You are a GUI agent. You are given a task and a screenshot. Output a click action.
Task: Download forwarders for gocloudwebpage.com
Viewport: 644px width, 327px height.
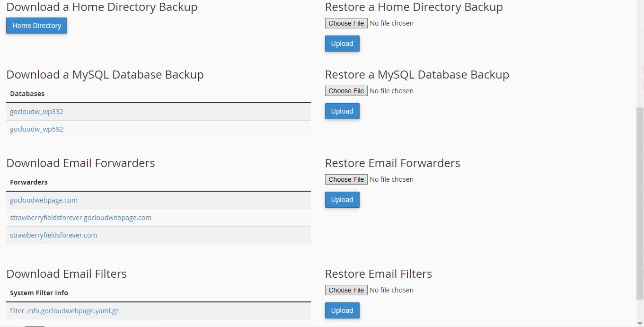[x=44, y=200]
